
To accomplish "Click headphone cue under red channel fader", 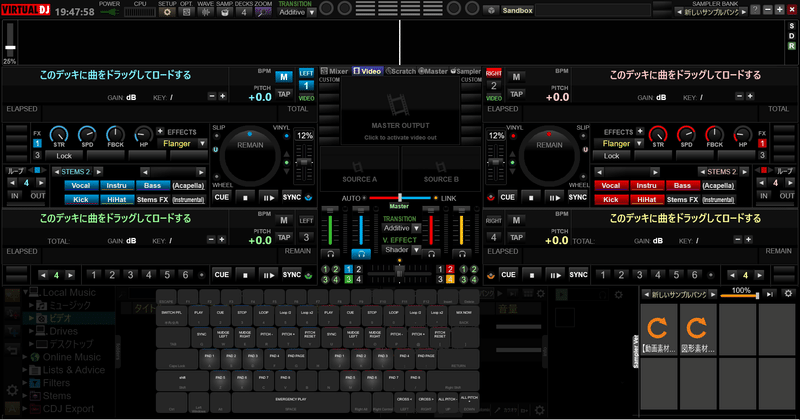I will click(431, 253).
